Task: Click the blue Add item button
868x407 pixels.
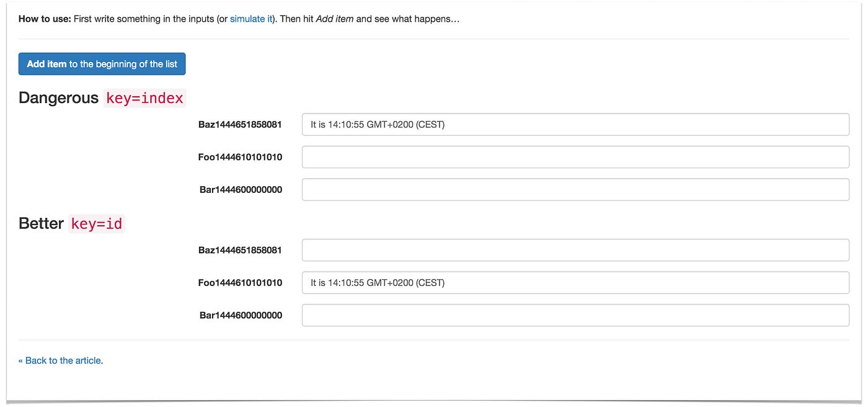Action: click(102, 64)
